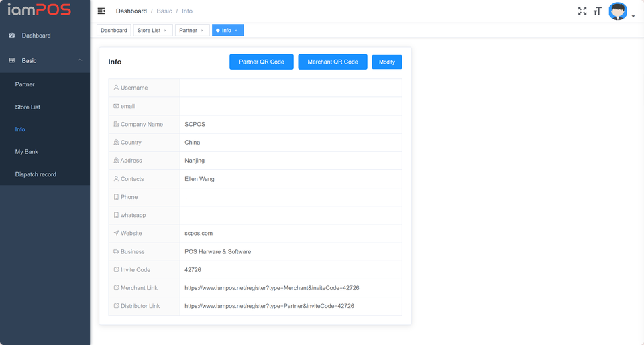Click Dashboard in the breadcrumb
Viewport: 644px width, 345px height.
pyautogui.click(x=131, y=11)
